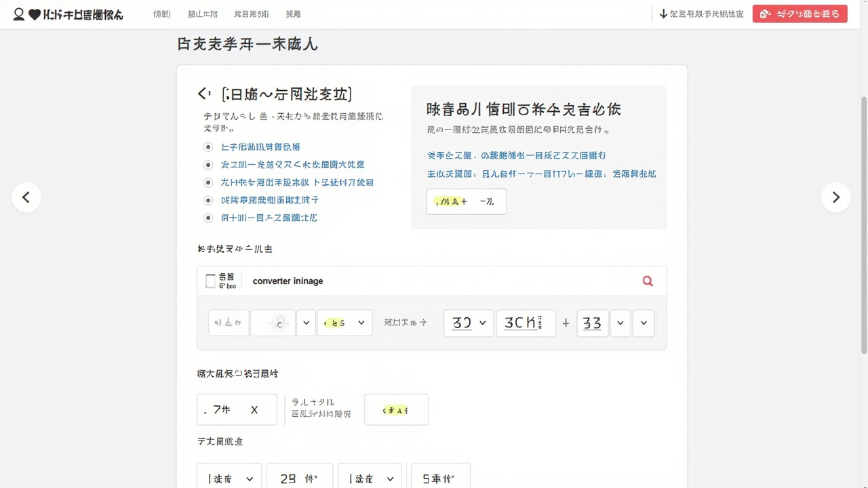Click the X inside the 7 field
The height and width of the screenshot is (488, 868).
tap(254, 409)
